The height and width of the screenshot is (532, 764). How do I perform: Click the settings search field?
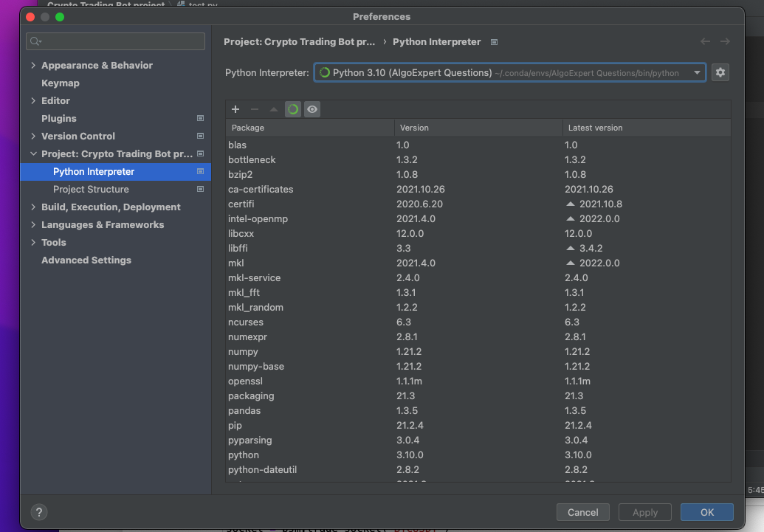[x=116, y=41]
